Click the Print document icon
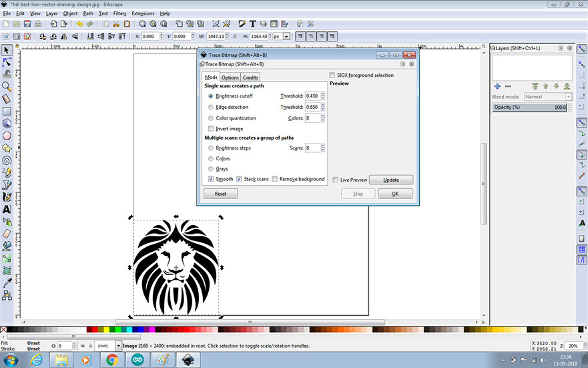This screenshot has height=368, width=588. (x=38, y=24)
